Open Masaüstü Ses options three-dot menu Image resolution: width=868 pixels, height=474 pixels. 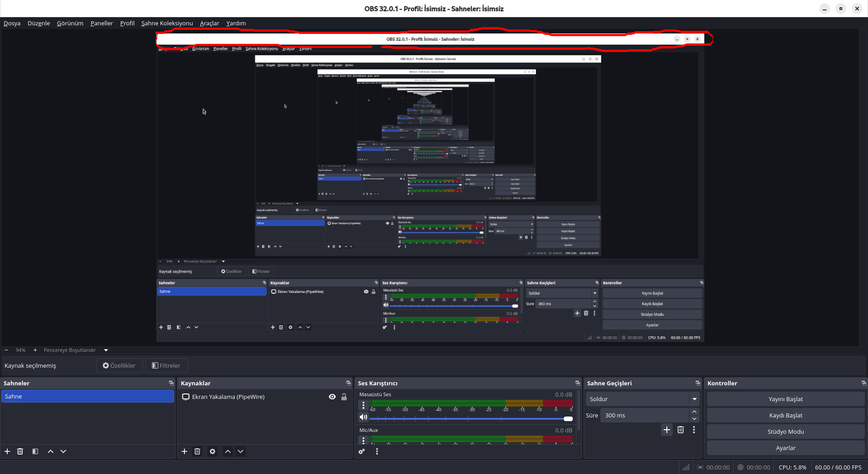[363, 405]
